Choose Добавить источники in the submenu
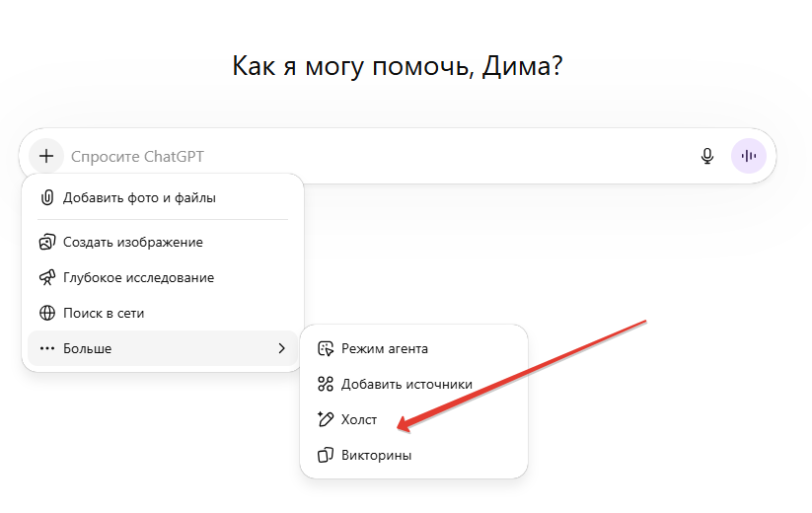 [x=413, y=384]
